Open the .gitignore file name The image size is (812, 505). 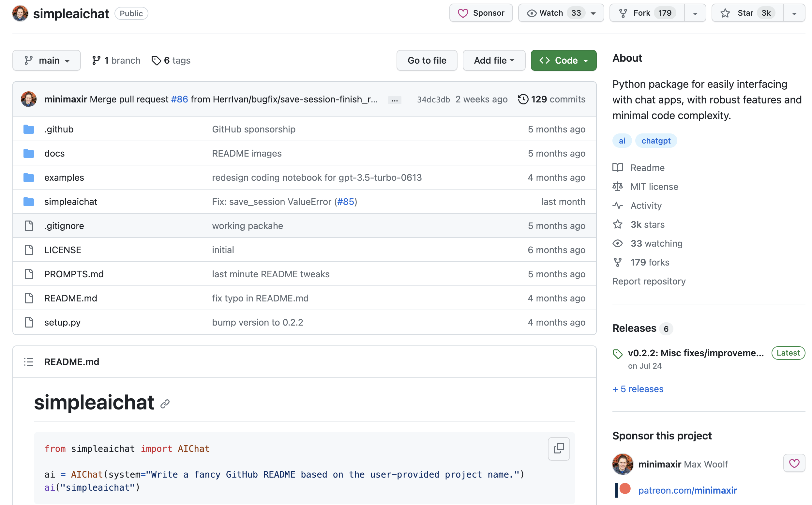click(64, 226)
